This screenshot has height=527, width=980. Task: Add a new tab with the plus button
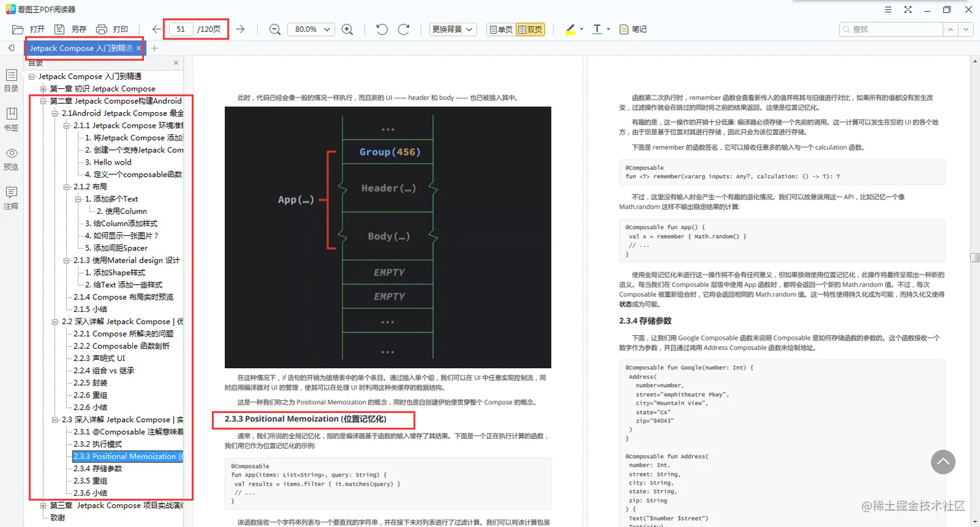(x=154, y=48)
